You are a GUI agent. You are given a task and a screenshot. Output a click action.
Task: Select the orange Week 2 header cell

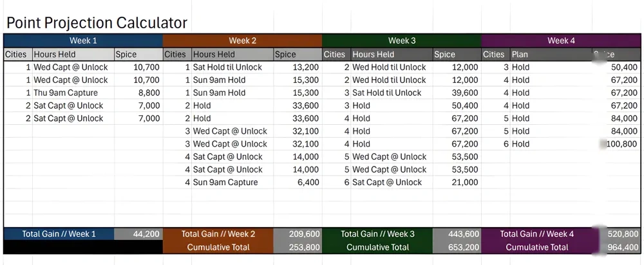(242, 41)
